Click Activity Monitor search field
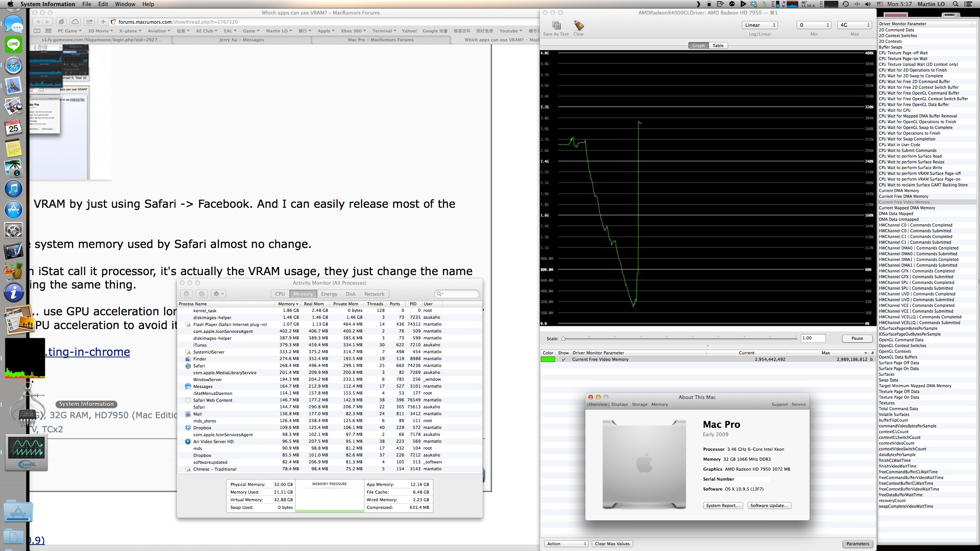Screen dimensions: 980x551 [x=457, y=294]
